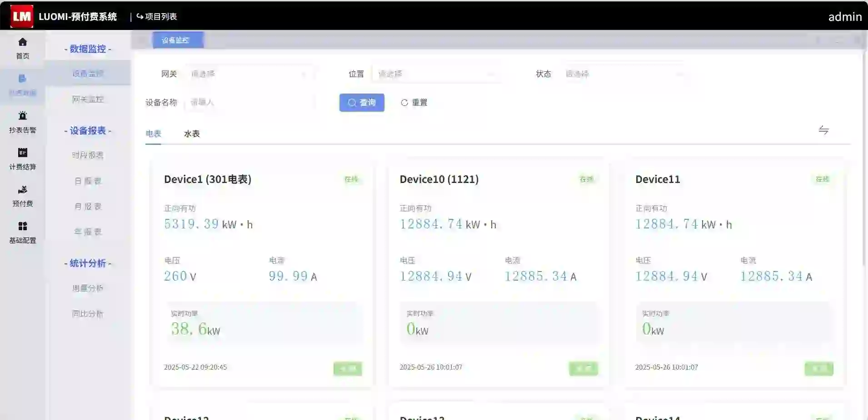Expand the 状态 dropdown
The width and height of the screenshot is (868, 420).
(x=624, y=74)
